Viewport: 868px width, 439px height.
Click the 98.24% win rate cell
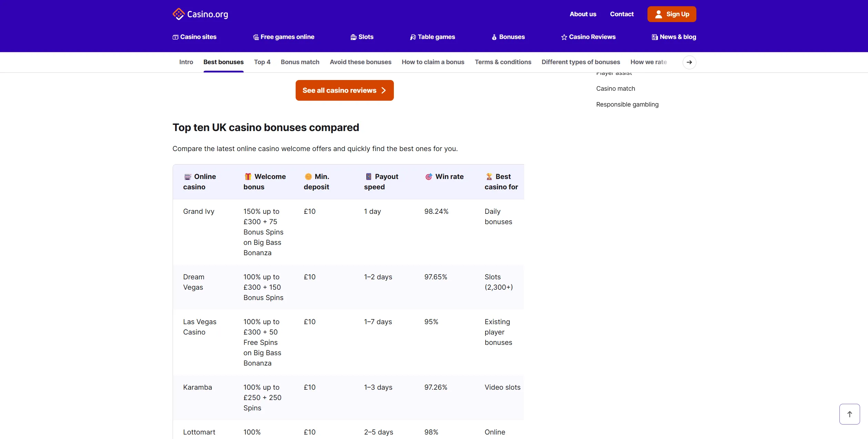coord(436,211)
